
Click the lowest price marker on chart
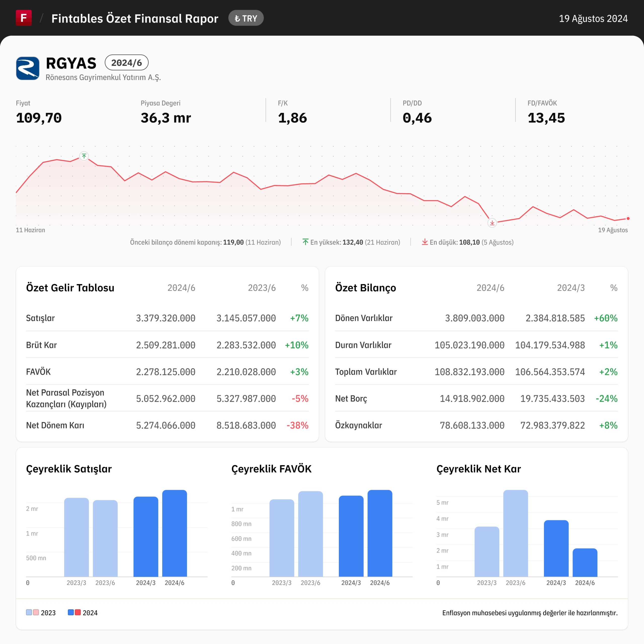(x=492, y=223)
